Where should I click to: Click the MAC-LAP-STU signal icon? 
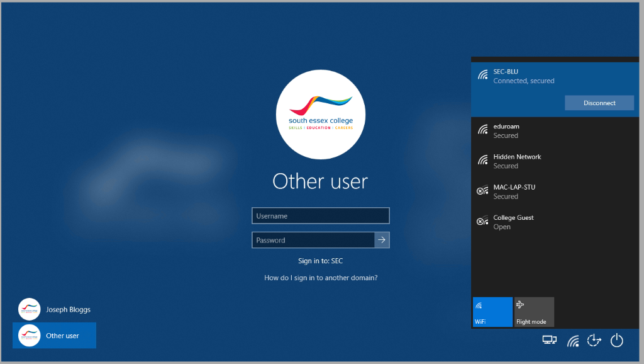pos(482,190)
